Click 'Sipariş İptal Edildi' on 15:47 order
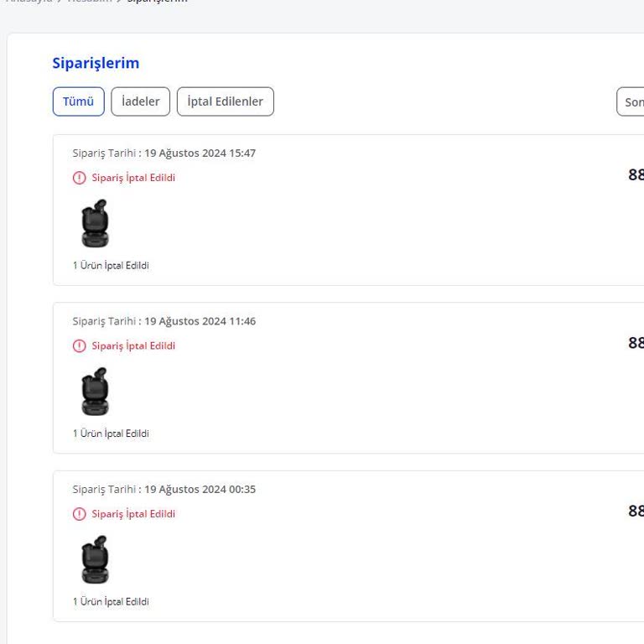644x644 pixels. 133,178
